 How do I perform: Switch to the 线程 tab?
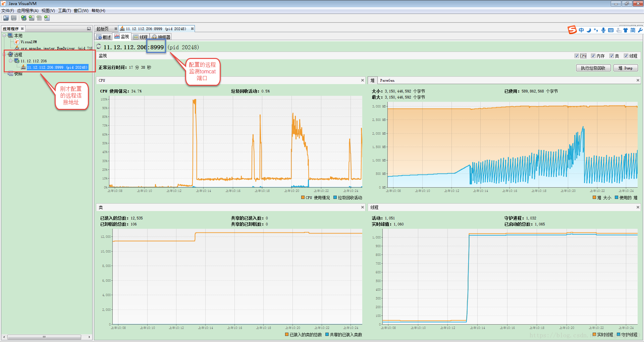[140, 37]
